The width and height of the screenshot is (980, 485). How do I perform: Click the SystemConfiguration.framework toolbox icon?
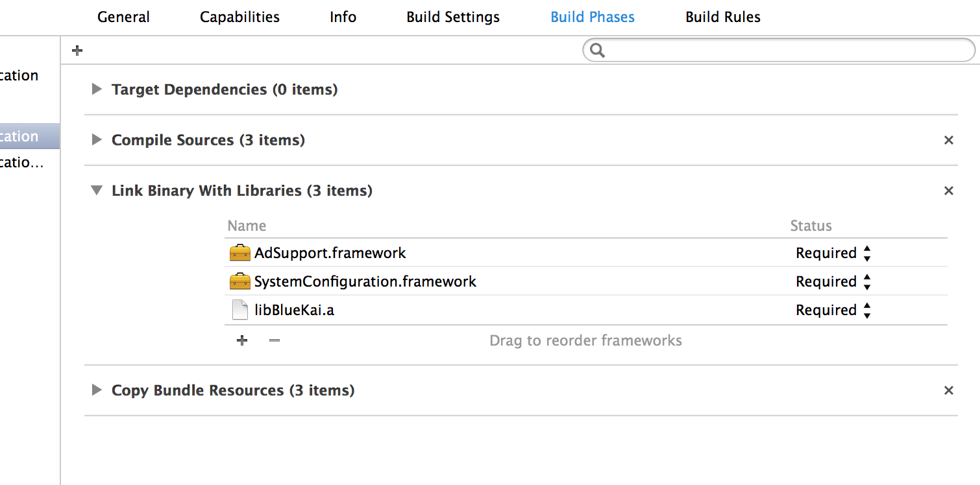click(x=239, y=281)
